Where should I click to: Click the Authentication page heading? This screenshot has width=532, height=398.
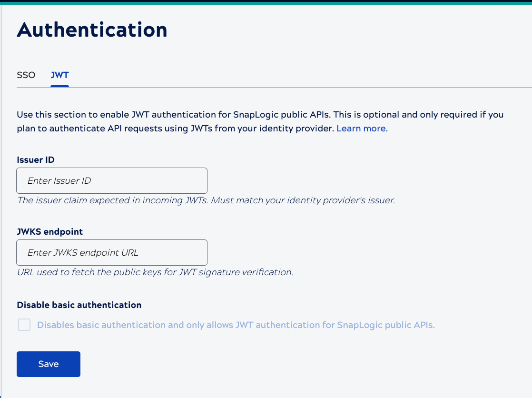(92, 30)
